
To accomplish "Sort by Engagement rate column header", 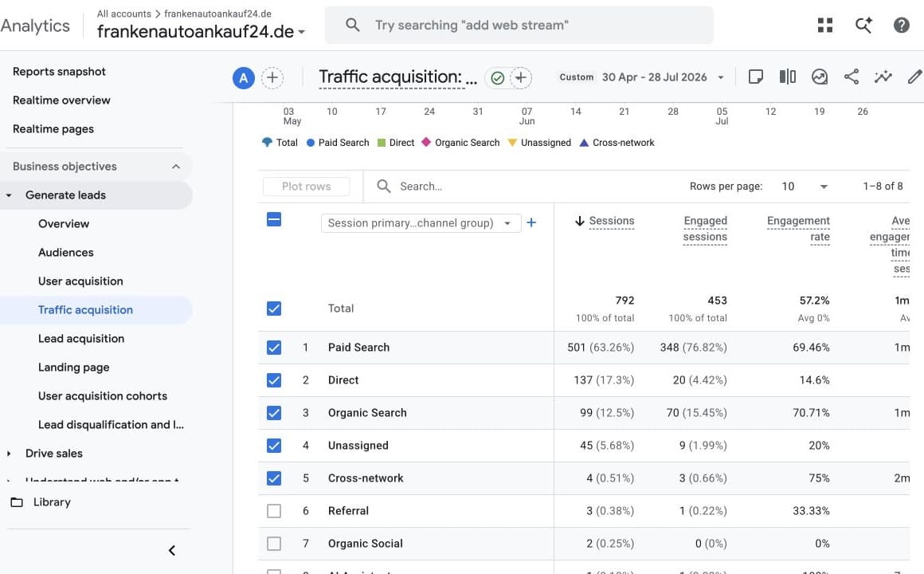I will coord(798,229).
